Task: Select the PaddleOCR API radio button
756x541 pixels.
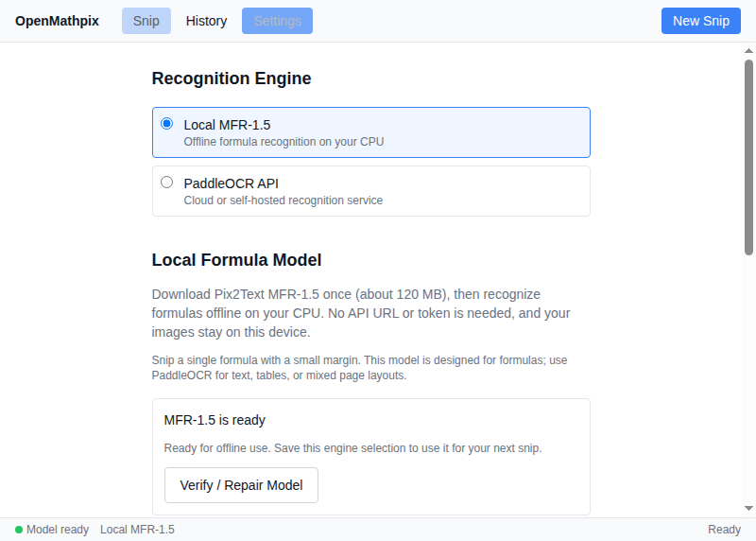Action: 167,183
